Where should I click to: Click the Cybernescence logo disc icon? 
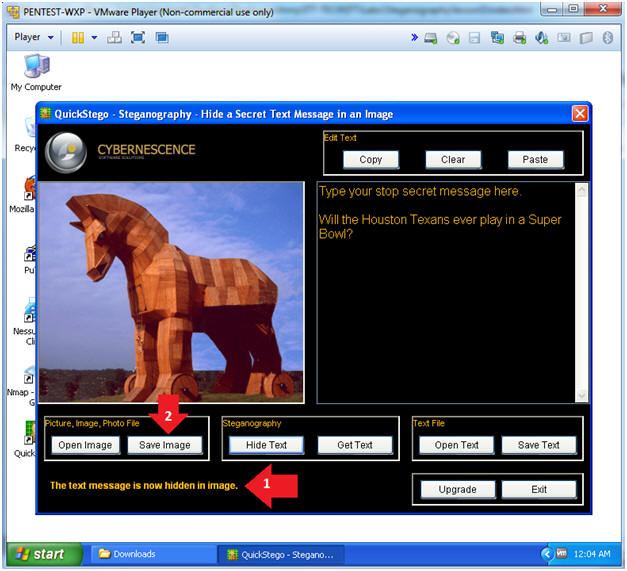coord(66,152)
